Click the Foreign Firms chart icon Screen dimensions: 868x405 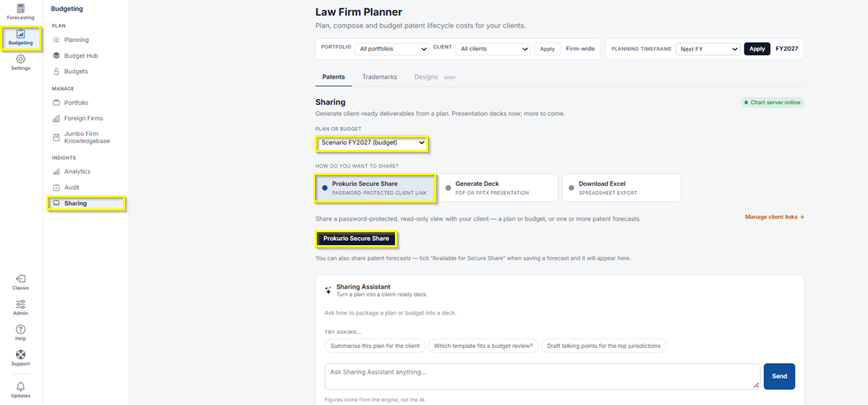tap(57, 119)
